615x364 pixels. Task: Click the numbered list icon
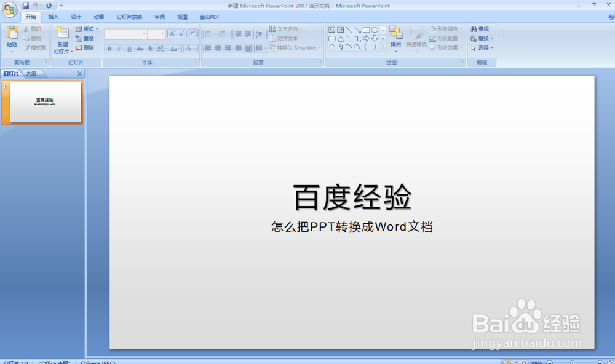point(224,34)
